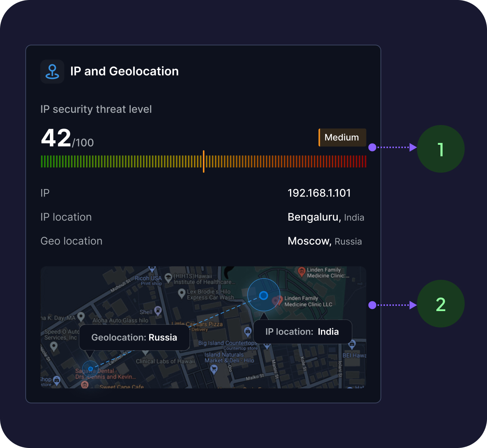
Task: Click the Shell gas station map icon
Action: tap(158, 310)
